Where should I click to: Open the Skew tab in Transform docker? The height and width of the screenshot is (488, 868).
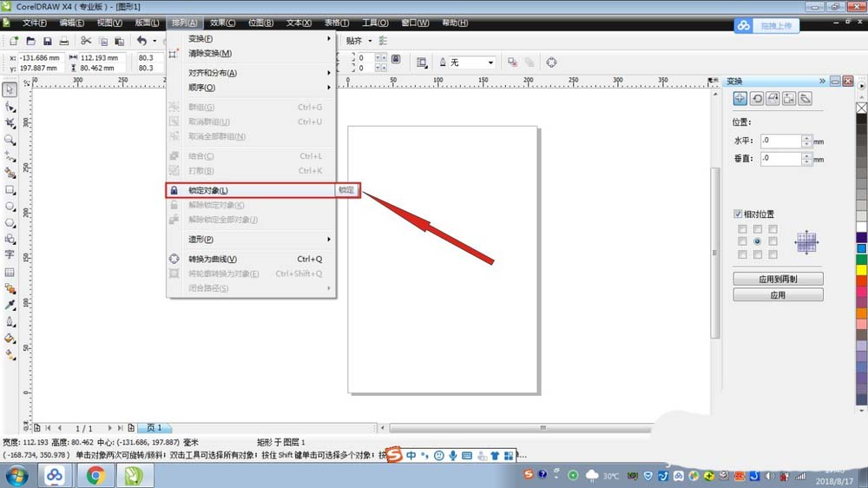click(806, 99)
